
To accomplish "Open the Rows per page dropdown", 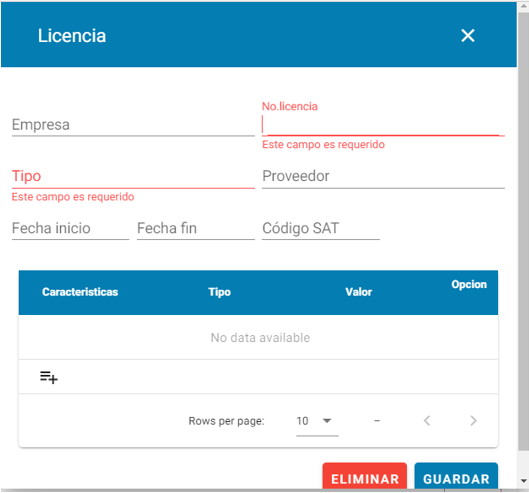I will coord(317,421).
